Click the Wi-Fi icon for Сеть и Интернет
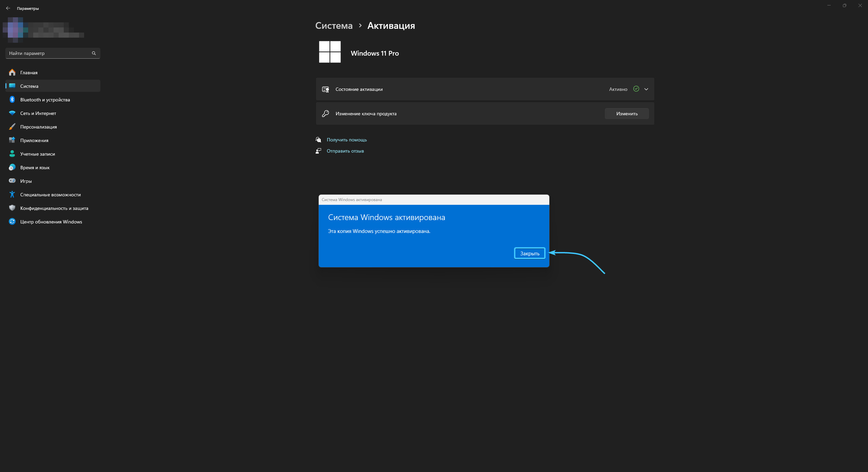Viewport: 868px width, 472px height. pos(12,113)
